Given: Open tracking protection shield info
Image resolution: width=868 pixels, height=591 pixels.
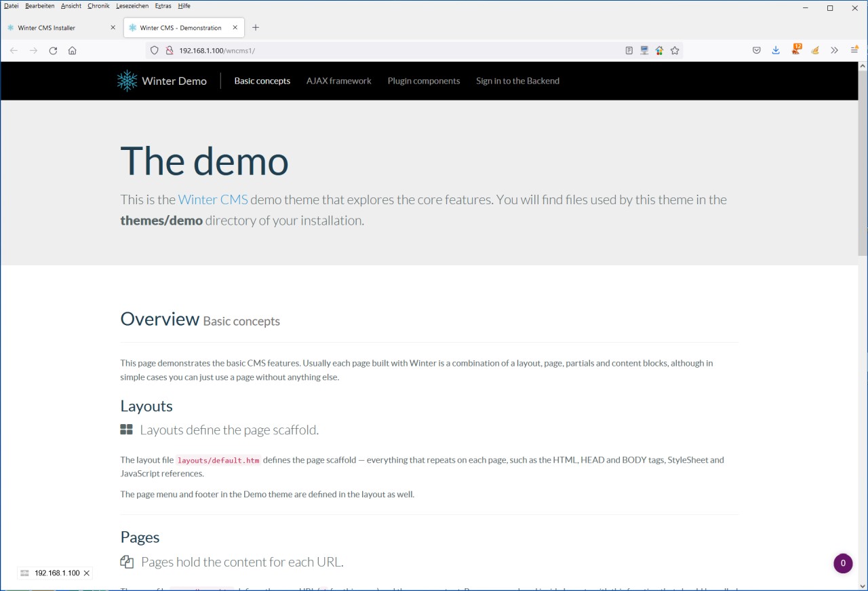Looking at the screenshot, I should coord(155,50).
